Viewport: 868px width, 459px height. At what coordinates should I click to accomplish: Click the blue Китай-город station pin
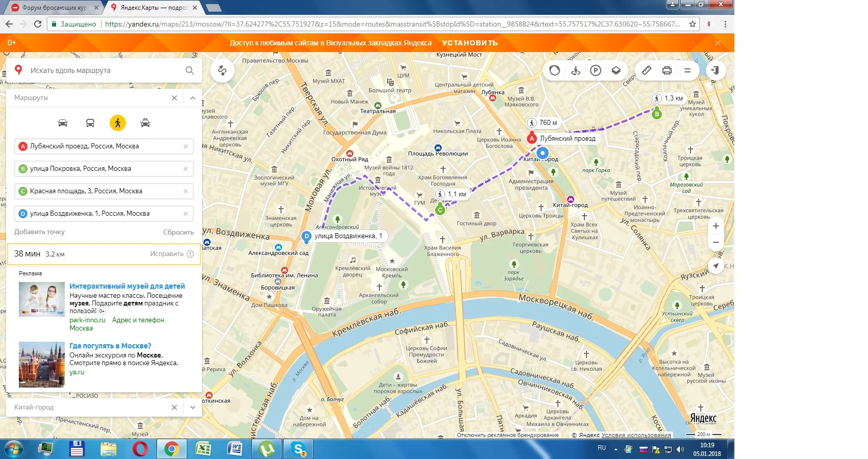(543, 152)
